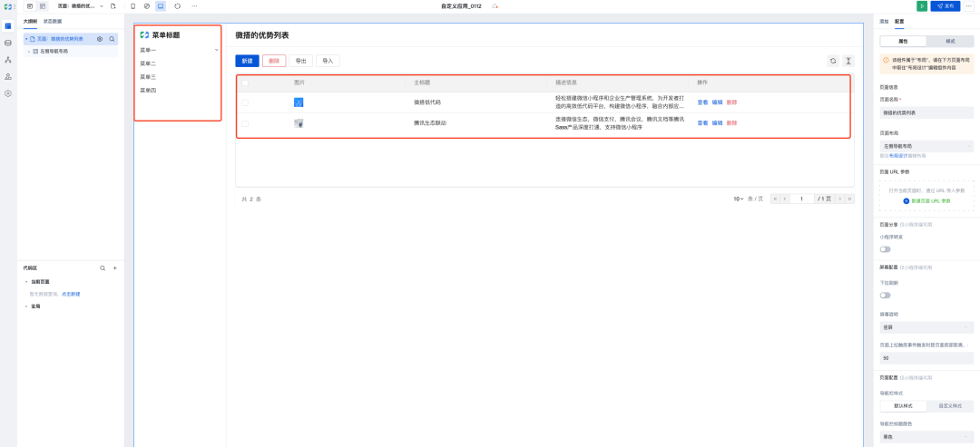The height and width of the screenshot is (447, 980).
Task: Select 菜单三 in canvas menu
Action: point(148,77)
